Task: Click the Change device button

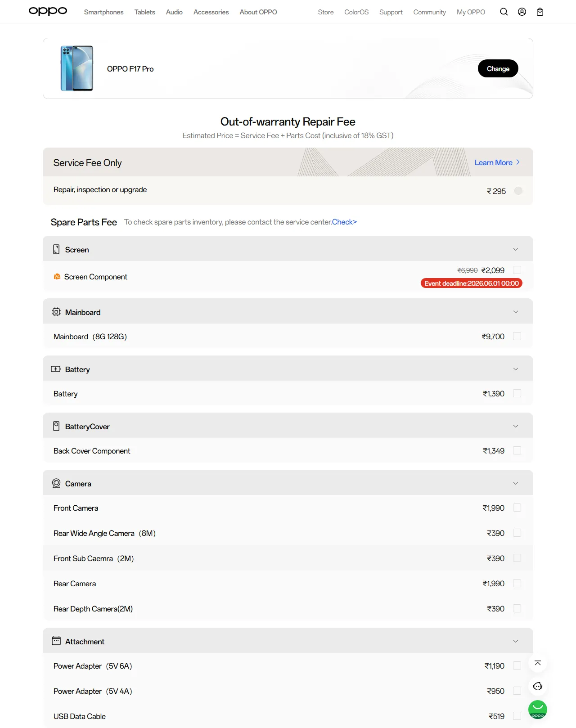Action: coord(498,68)
